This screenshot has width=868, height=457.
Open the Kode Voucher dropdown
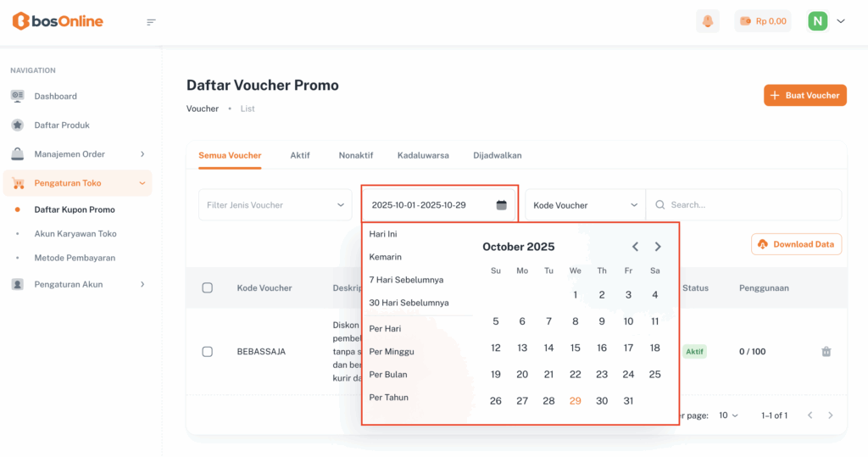point(585,205)
